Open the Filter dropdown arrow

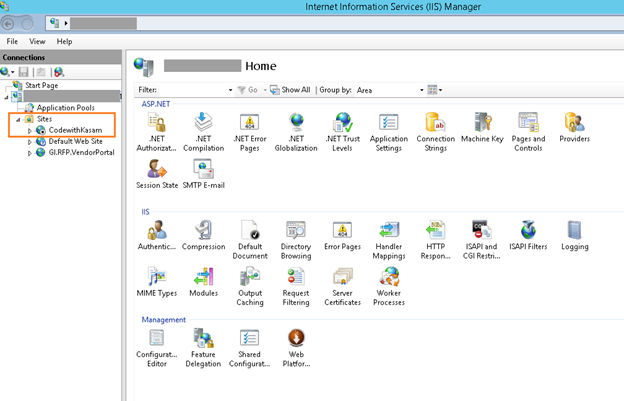point(230,90)
